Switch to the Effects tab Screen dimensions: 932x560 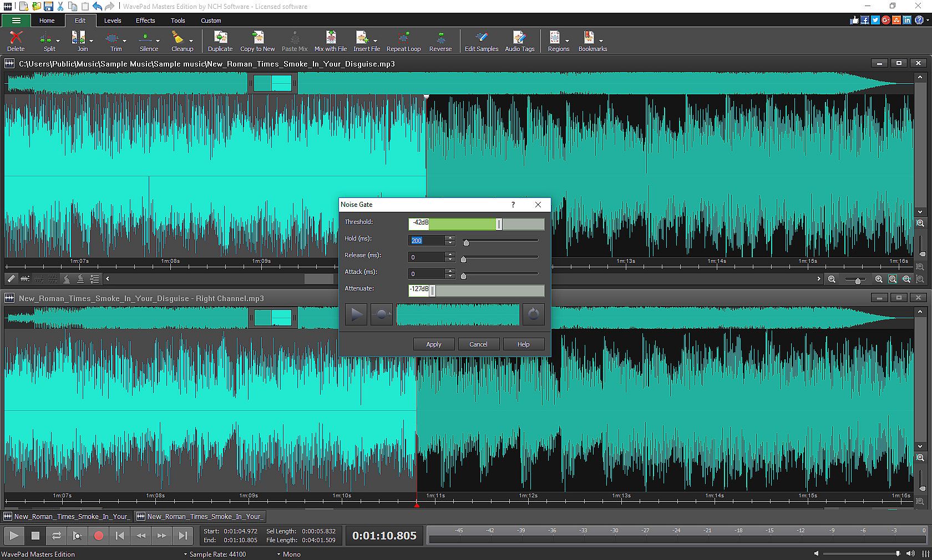coord(145,21)
